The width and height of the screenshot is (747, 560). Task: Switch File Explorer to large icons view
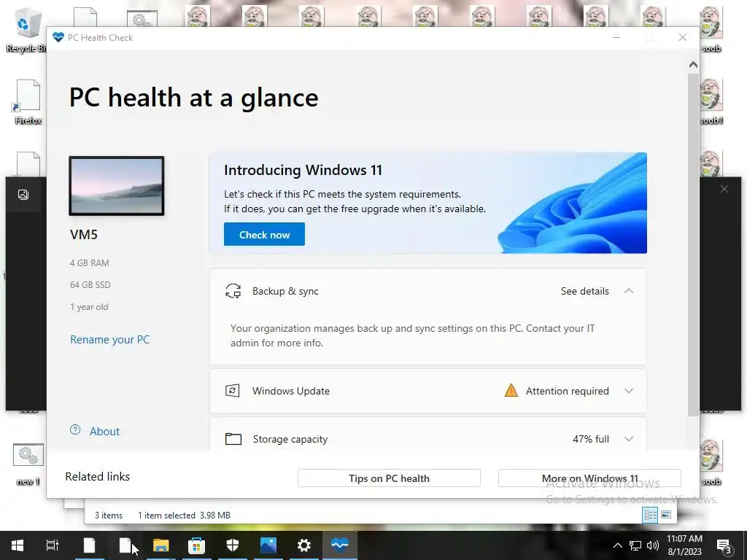click(x=666, y=515)
